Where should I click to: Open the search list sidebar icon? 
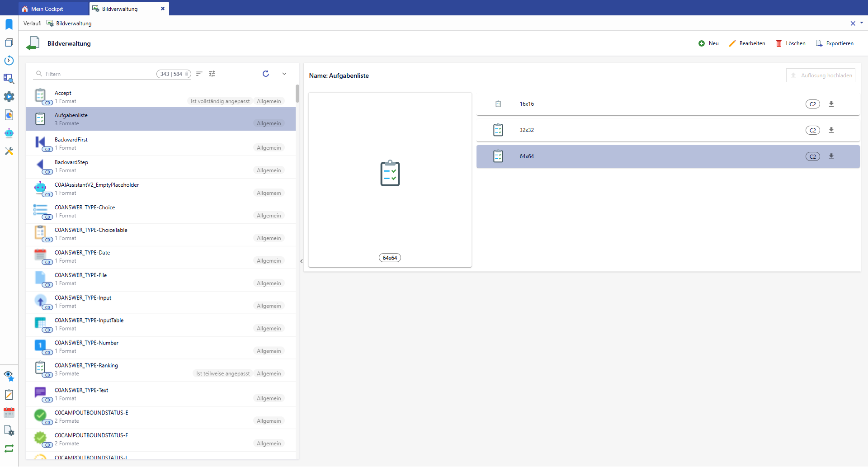coord(9,79)
